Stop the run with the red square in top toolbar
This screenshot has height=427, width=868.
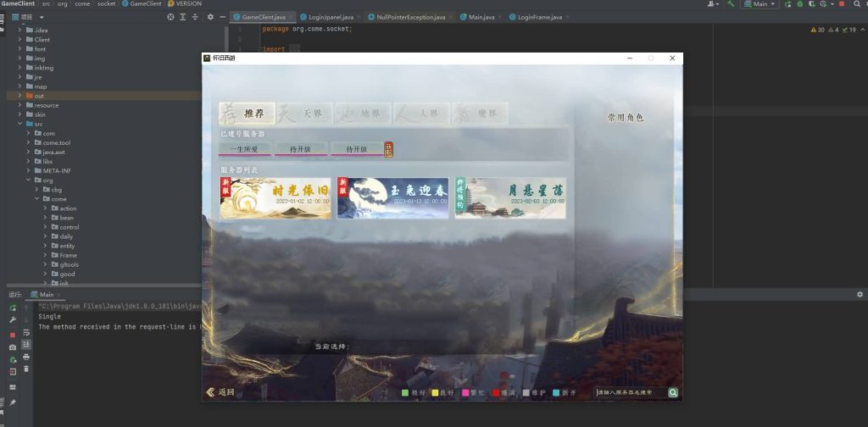pyautogui.click(x=842, y=4)
